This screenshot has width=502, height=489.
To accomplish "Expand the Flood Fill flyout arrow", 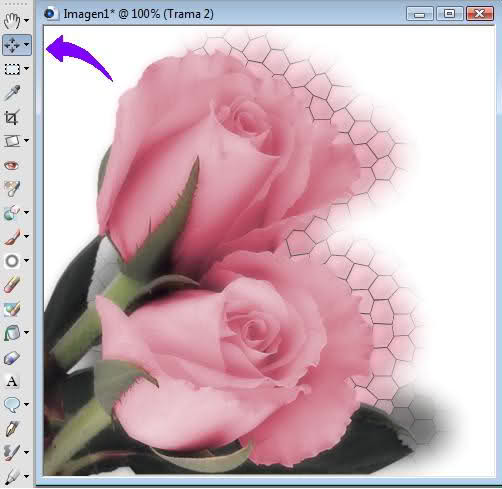I will click(26, 332).
